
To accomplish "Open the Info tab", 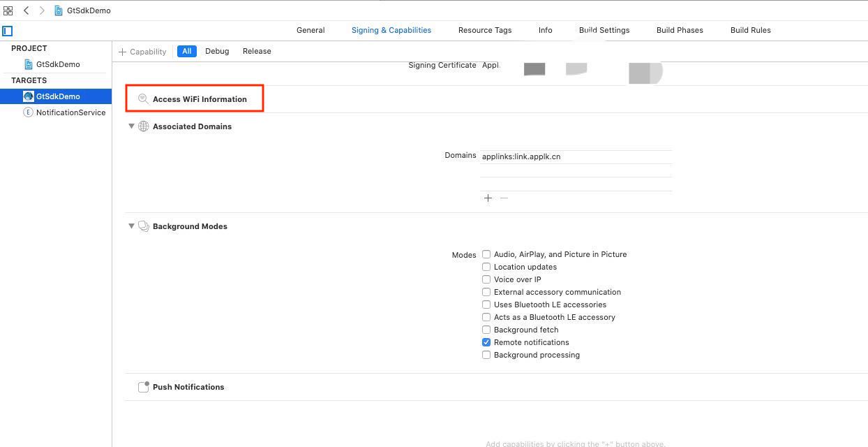I will point(546,30).
